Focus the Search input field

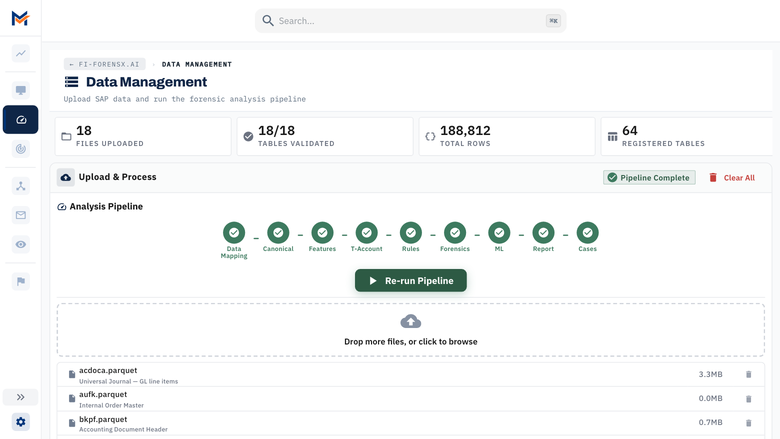coord(410,21)
